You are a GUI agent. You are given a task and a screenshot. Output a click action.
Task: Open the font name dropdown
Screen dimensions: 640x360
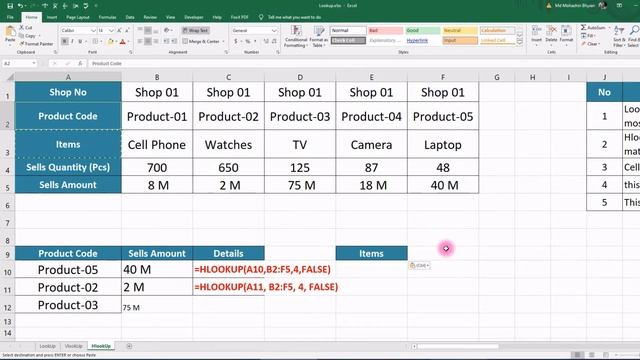click(x=93, y=31)
